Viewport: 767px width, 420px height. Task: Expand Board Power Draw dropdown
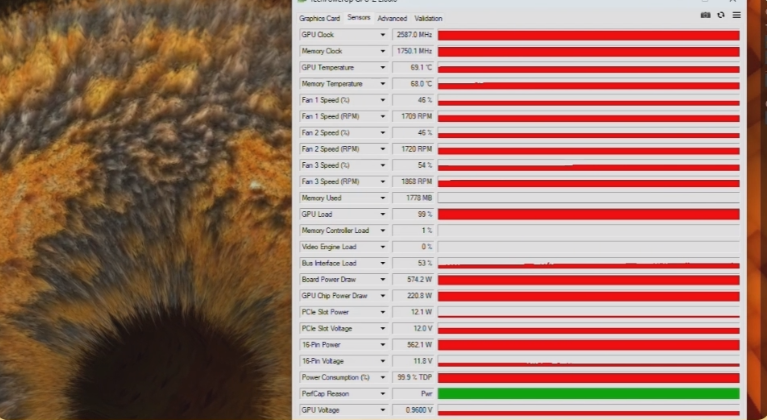pyautogui.click(x=383, y=279)
